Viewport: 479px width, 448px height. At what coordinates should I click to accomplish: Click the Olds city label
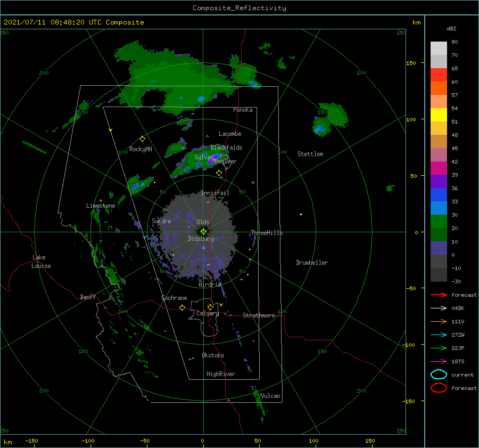pyautogui.click(x=203, y=222)
